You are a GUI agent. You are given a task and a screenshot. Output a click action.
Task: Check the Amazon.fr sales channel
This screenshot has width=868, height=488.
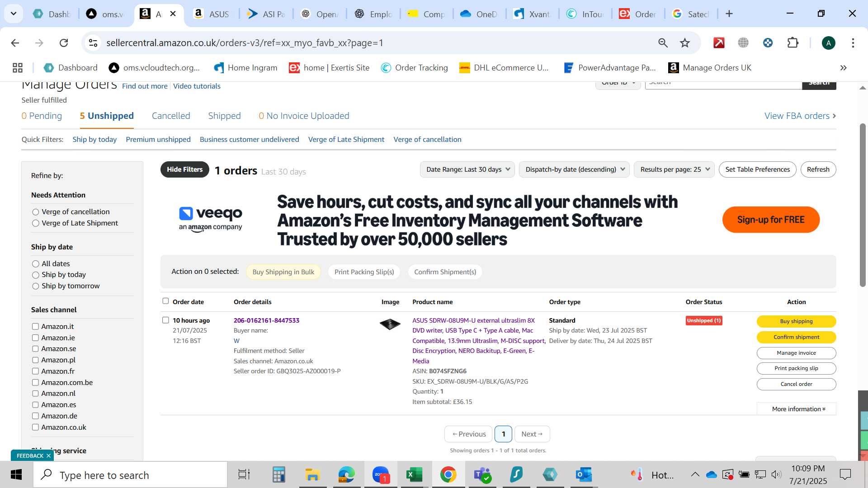(x=35, y=371)
